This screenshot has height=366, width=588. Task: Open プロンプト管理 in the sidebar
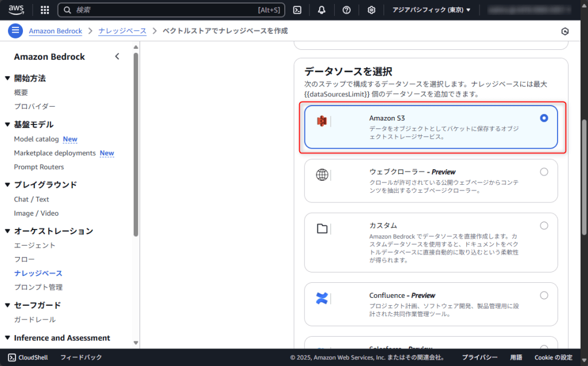pyautogui.click(x=38, y=287)
